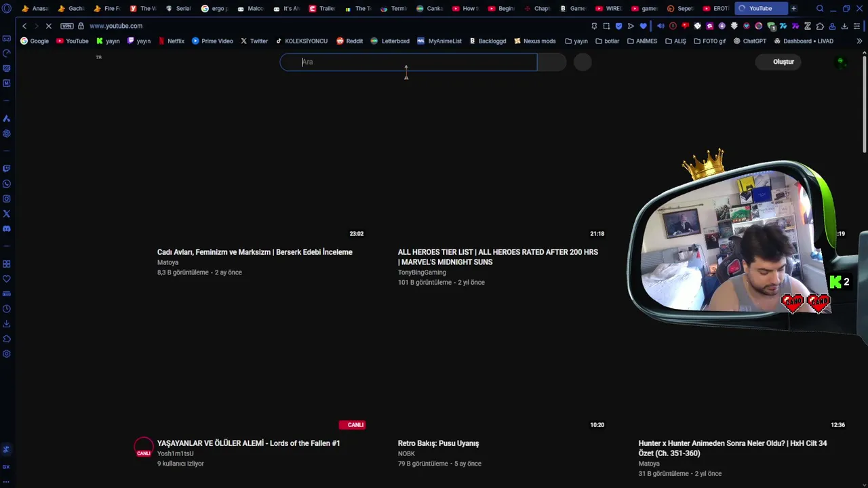Open settings gear in the sidebar
This screenshot has height=488, width=868.
point(7,354)
